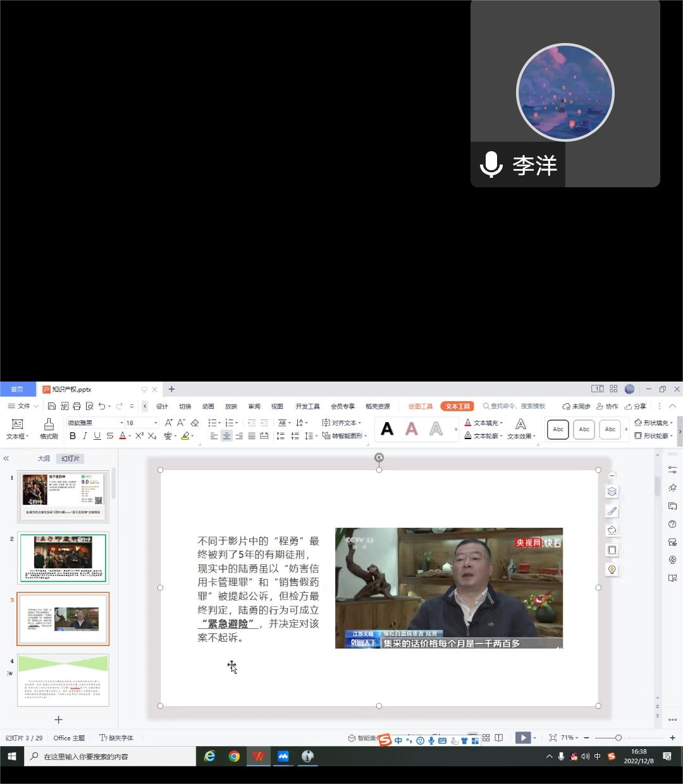Switch to the 设计 (Design) ribbon tab

click(162, 406)
